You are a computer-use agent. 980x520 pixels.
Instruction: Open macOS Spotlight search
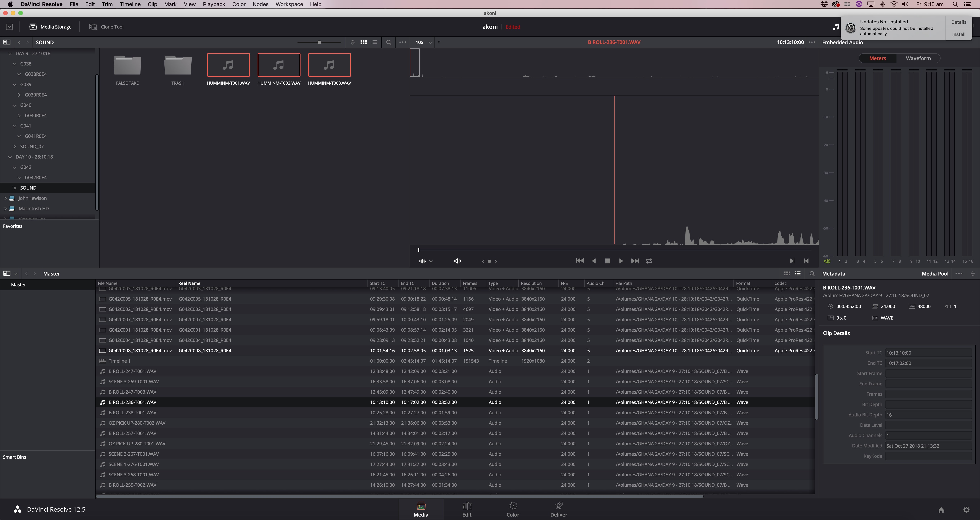point(955,4)
